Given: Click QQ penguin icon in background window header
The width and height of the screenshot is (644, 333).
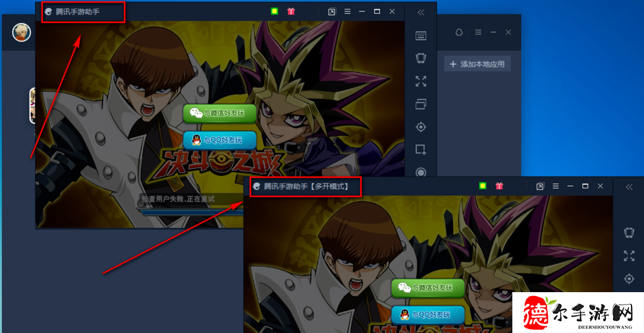Looking at the screenshot, I should click(459, 32).
